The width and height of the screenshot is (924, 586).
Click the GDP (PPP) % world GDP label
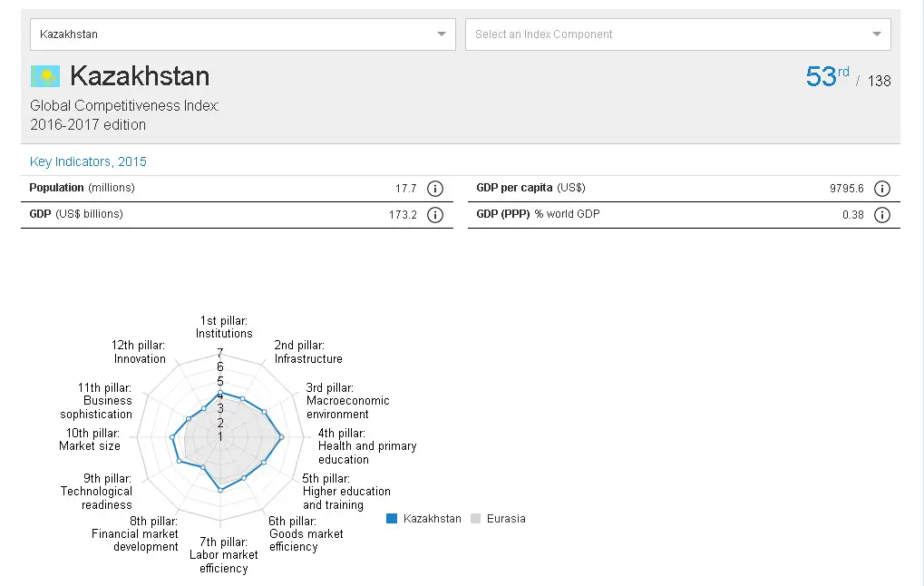(x=538, y=214)
